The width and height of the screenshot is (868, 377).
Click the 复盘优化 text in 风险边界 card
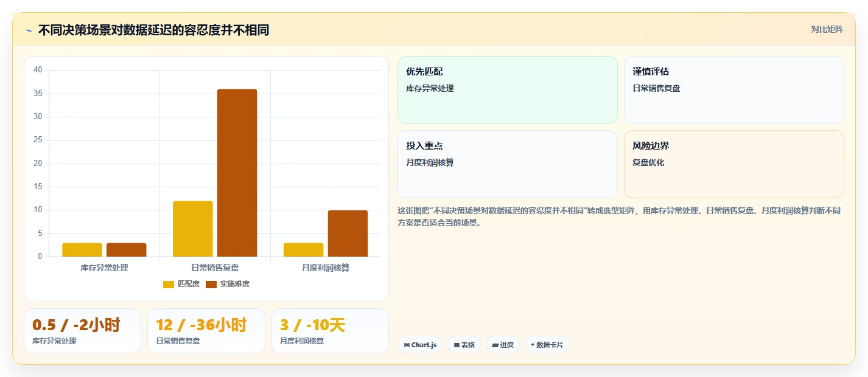pos(648,162)
